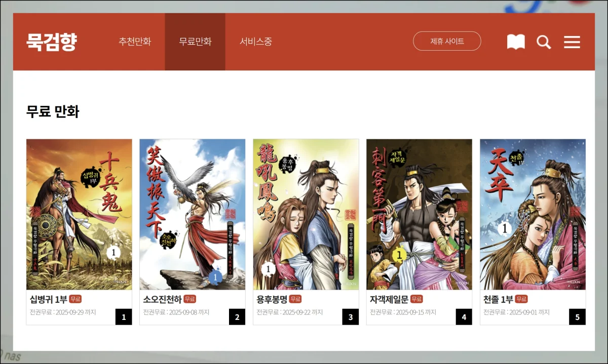This screenshot has width=608, height=364.
Task: Open the 천졸 1부 cover thumbnail
Action: [x=533, y=214]
